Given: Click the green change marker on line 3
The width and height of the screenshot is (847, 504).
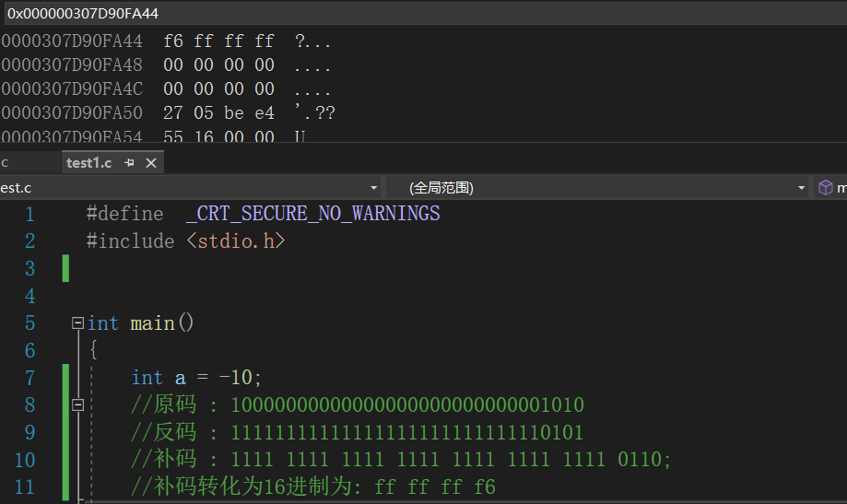Looking at the screenshot, I should tap(66, 268).
